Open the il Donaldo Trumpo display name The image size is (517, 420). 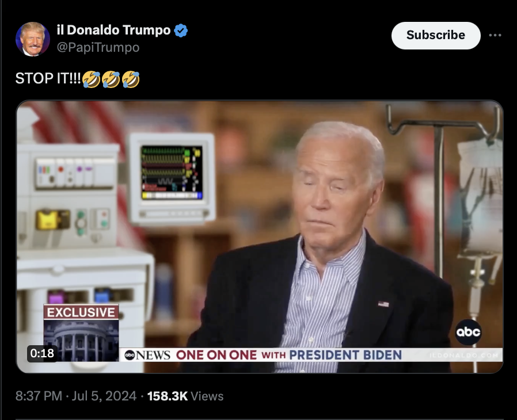point(114,30)
